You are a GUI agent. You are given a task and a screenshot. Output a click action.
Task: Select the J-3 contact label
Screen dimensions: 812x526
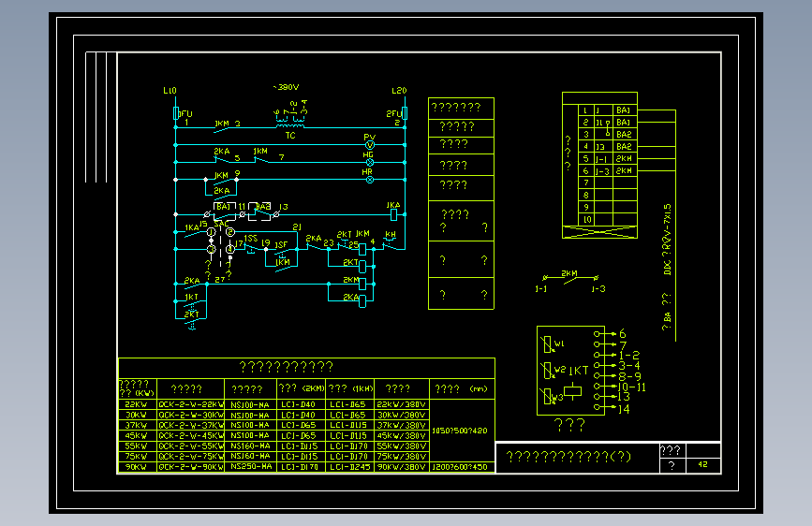pos(598,289)
